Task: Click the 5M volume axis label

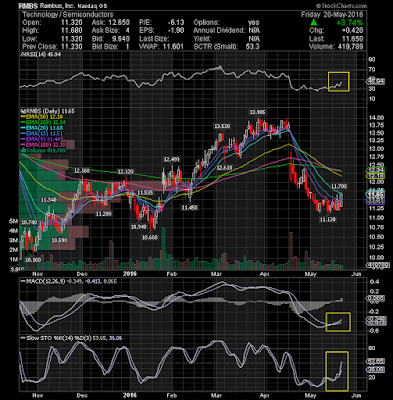Action: [14, 221]
